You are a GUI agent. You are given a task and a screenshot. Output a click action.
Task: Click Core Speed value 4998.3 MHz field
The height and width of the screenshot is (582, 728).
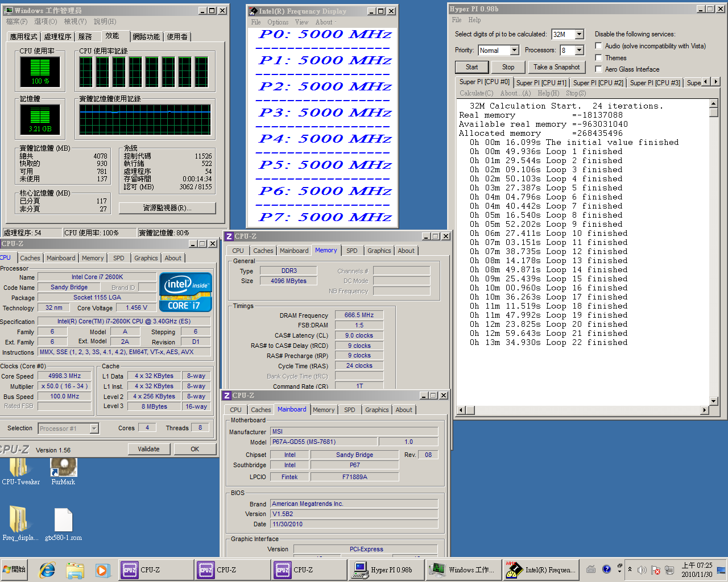64,376
